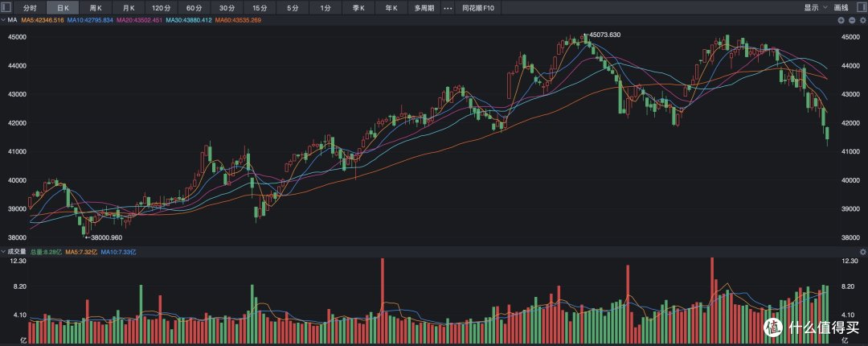
Task: Select the 周K period tab
Action: [x=95, y=8]
